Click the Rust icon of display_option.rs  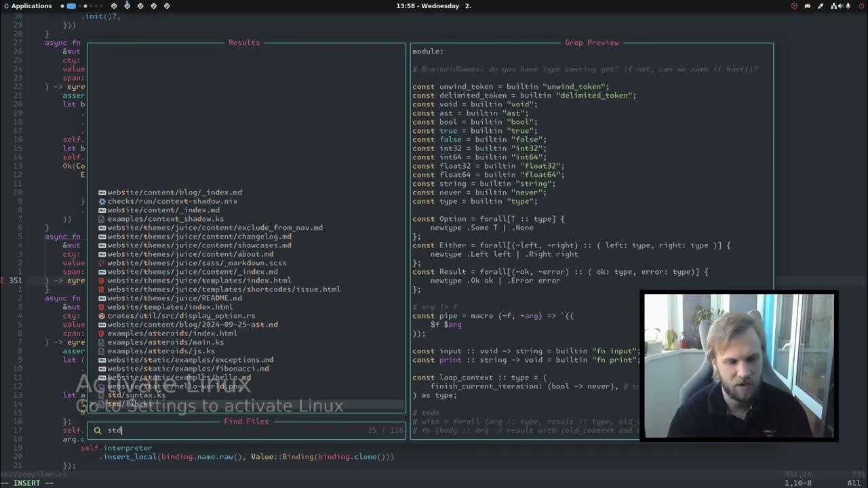102,316
